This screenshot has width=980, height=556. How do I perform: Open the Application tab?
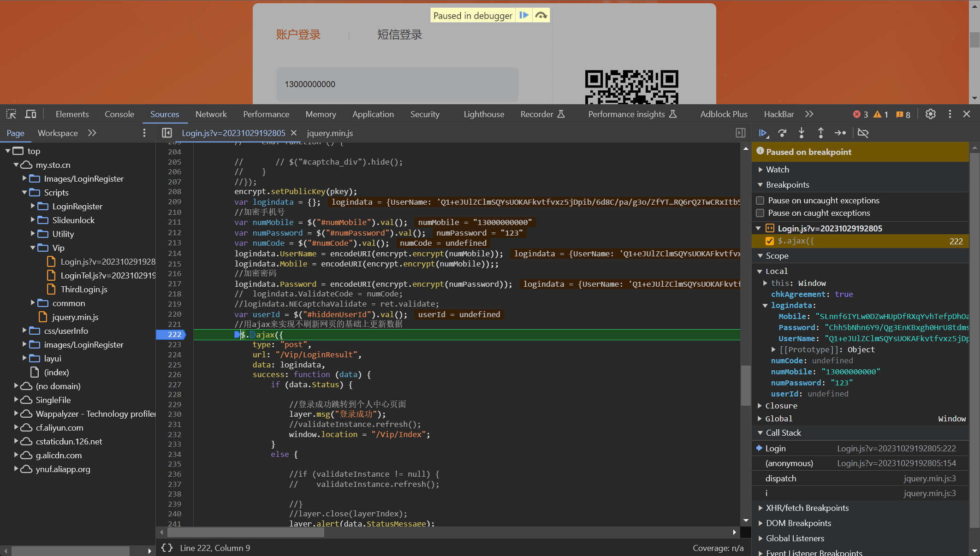(x=373, y=114)
